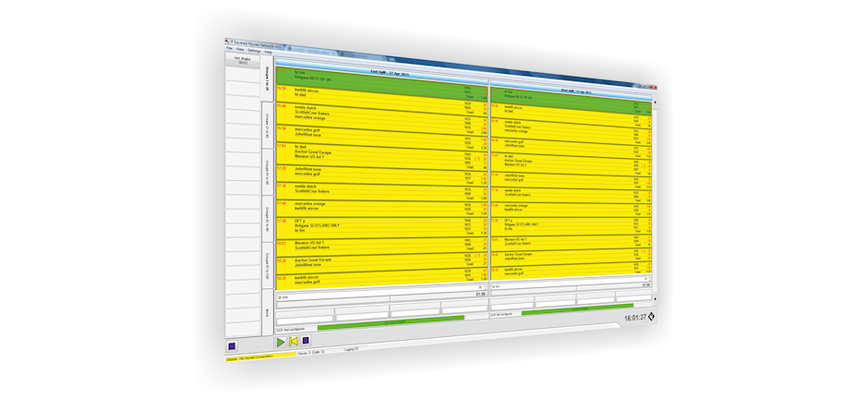Open the Help menu
868x399 pixels.
tap(268, 51)
